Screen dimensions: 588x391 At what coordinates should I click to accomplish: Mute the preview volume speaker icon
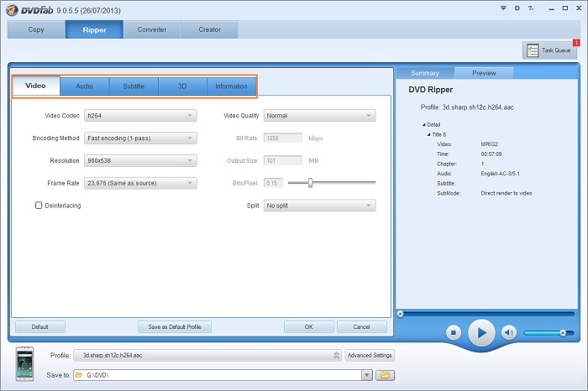508,332
